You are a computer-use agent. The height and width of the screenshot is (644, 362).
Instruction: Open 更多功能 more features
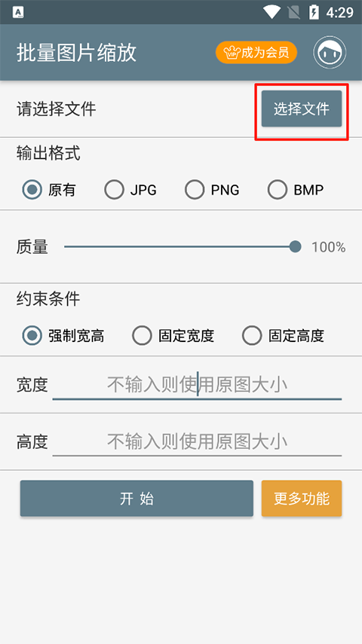coord(302,498)
